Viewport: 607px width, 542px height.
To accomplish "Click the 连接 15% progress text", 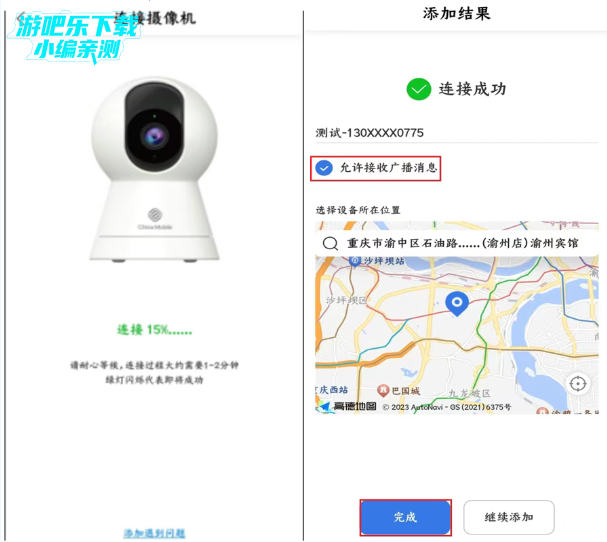I will tap(154, 330).
